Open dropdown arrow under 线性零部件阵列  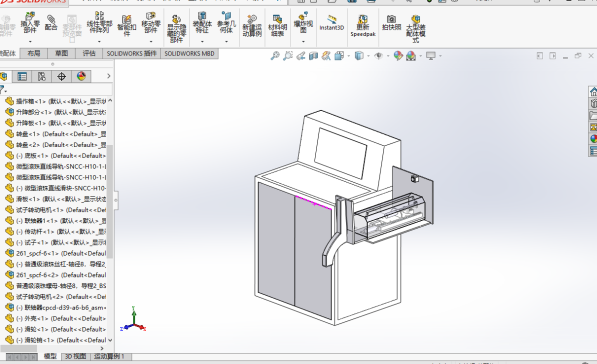click(x=99, y=41)
